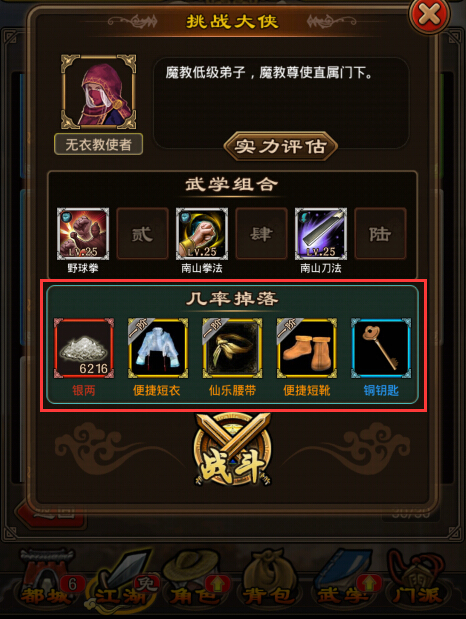Click the empty skill slot 贰
This screenshot has height=619, width=466.
[x=143, y=234]
